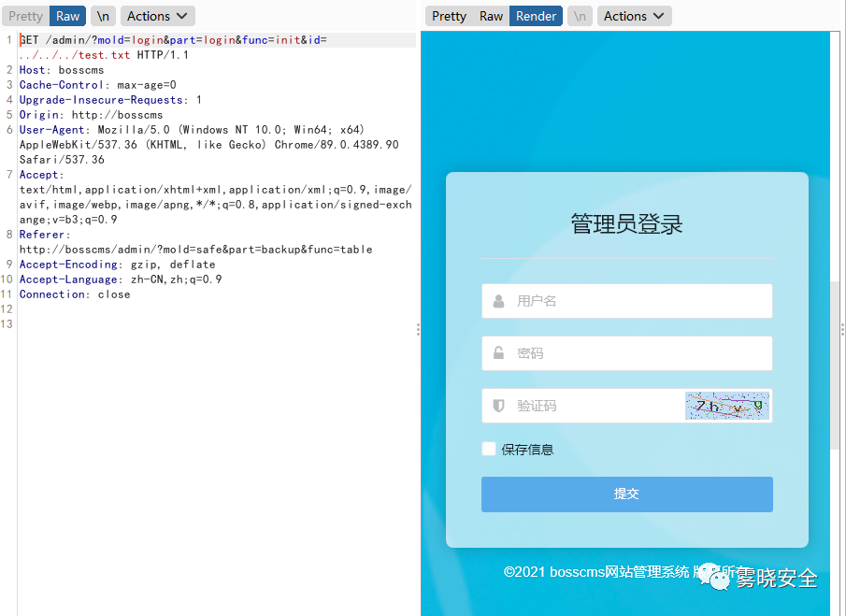Click the 密码 password input field
This screenshot has width=846, height=616.
pos(627,353)
